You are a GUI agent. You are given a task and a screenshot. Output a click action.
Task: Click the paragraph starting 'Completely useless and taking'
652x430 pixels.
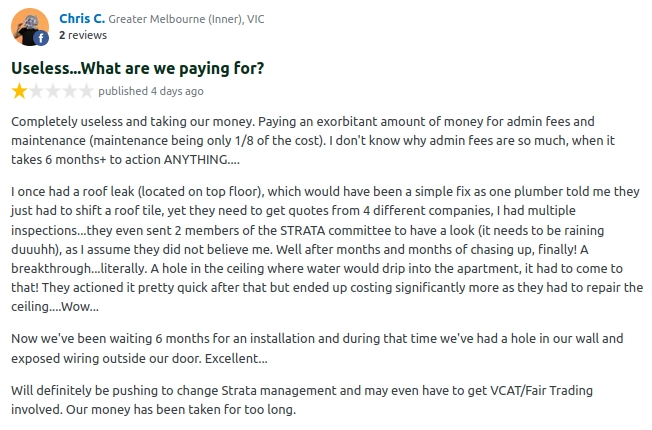[x=313, y=141]
